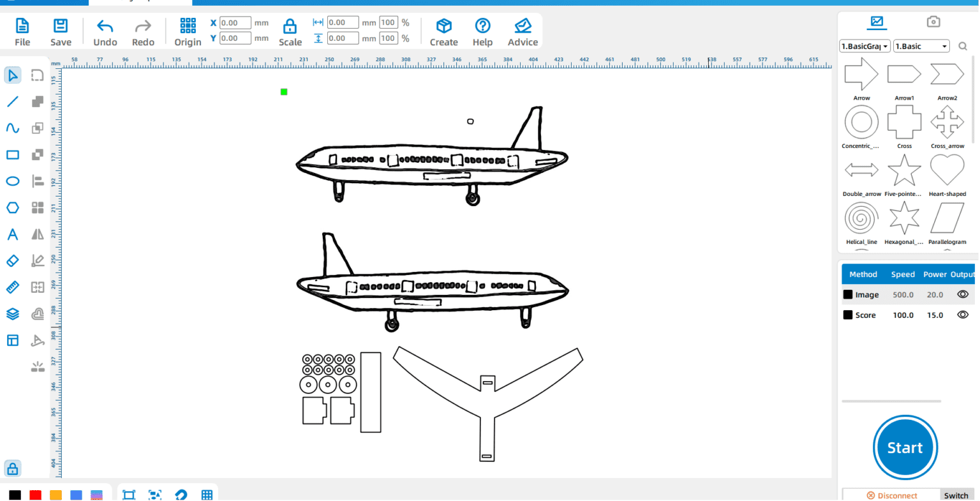Click the Eraser tool

point(13,260)
